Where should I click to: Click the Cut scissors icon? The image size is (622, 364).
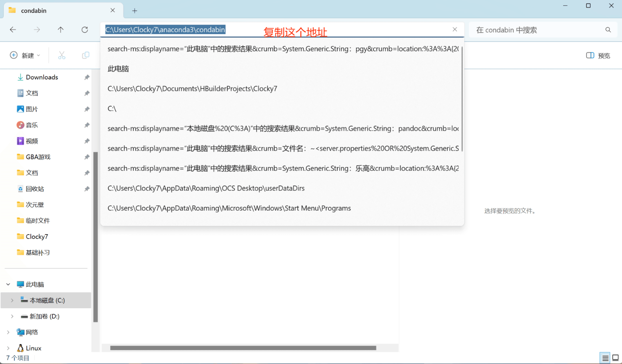pyautogui.click(x=62, y=55)
